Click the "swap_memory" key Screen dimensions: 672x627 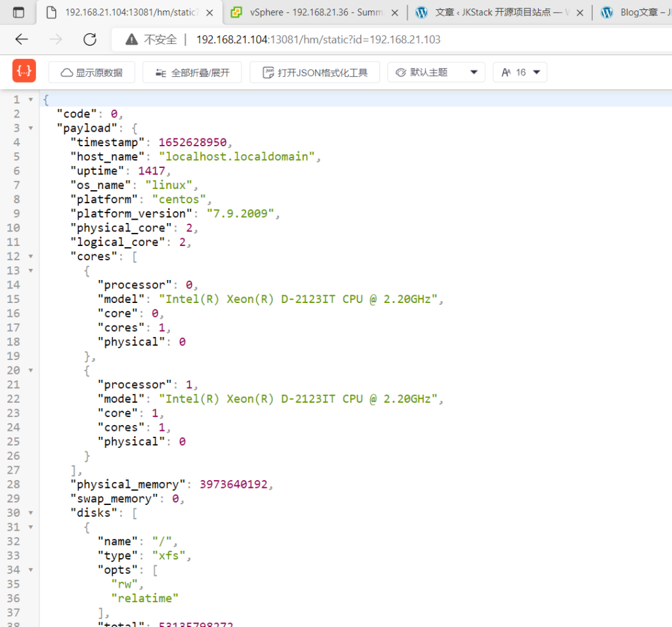[114, 498]
